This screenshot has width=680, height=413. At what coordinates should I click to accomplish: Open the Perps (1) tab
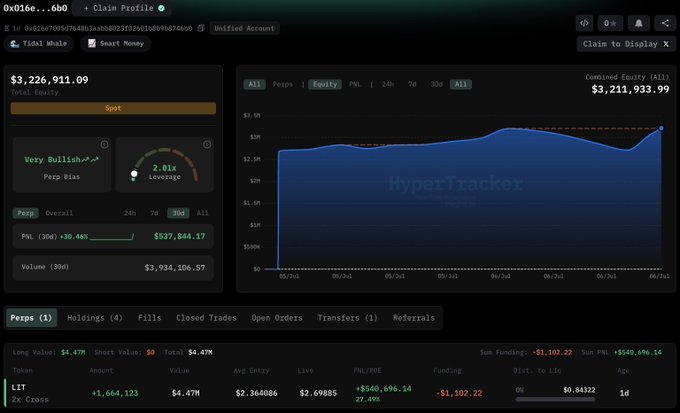click(31, 318)
